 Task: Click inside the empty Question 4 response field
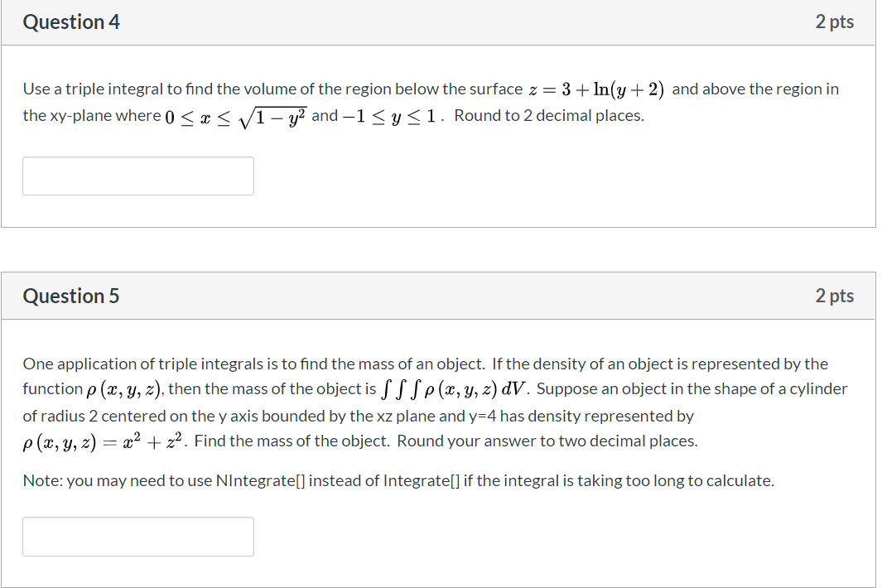[x=137, y=176]
